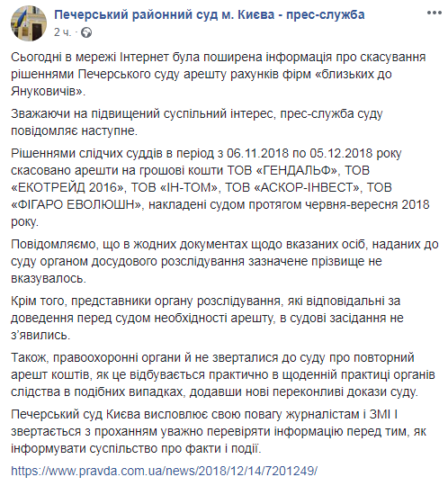Click the word «Януковичів» in first paragraph
This screenshot has height=486, width=448.
(46, 92)
